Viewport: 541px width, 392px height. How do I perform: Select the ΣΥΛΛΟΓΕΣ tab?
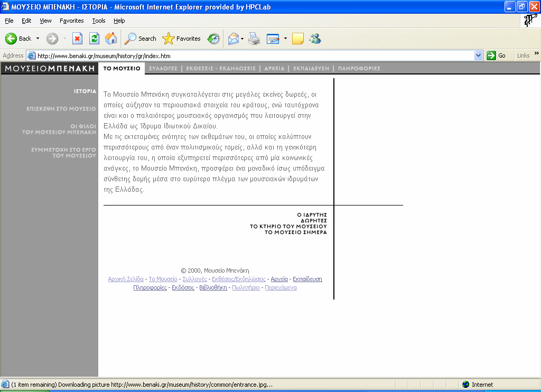tap(163, 68)
